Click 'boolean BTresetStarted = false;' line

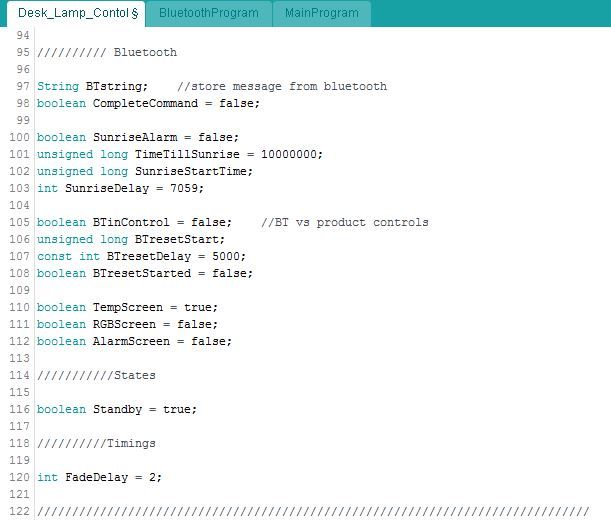[145, 273]
